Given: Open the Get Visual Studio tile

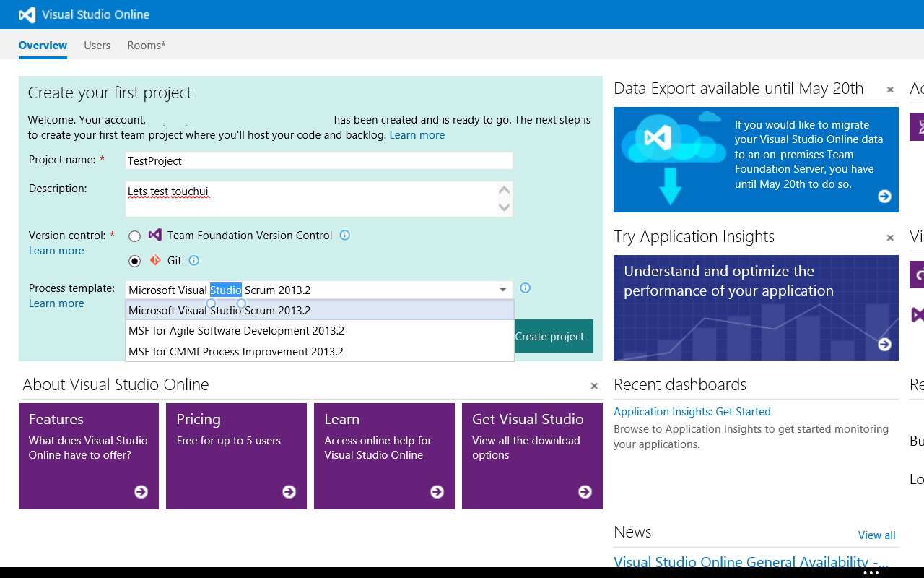Looking at the screenshot, I should pos(532,456).
